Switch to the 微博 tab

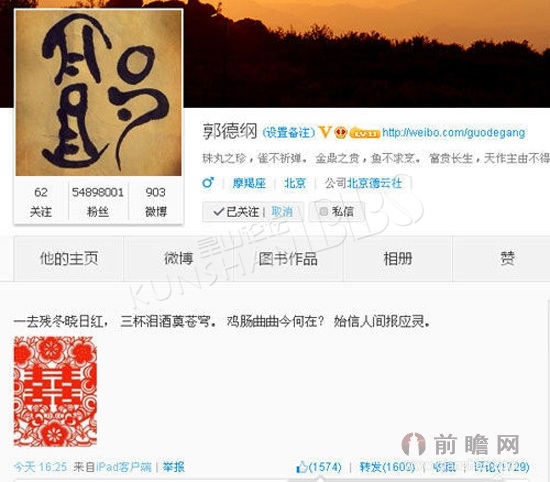pyautogui.click(x=179, y=259)
